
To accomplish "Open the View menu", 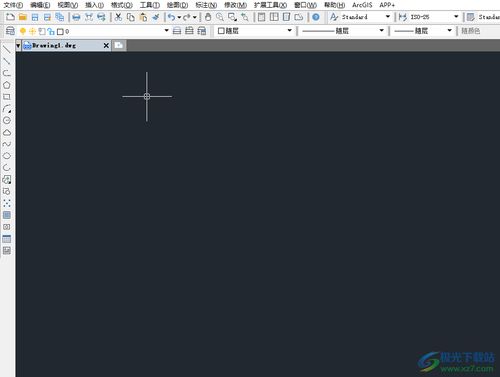I will (x=68, y=5).
